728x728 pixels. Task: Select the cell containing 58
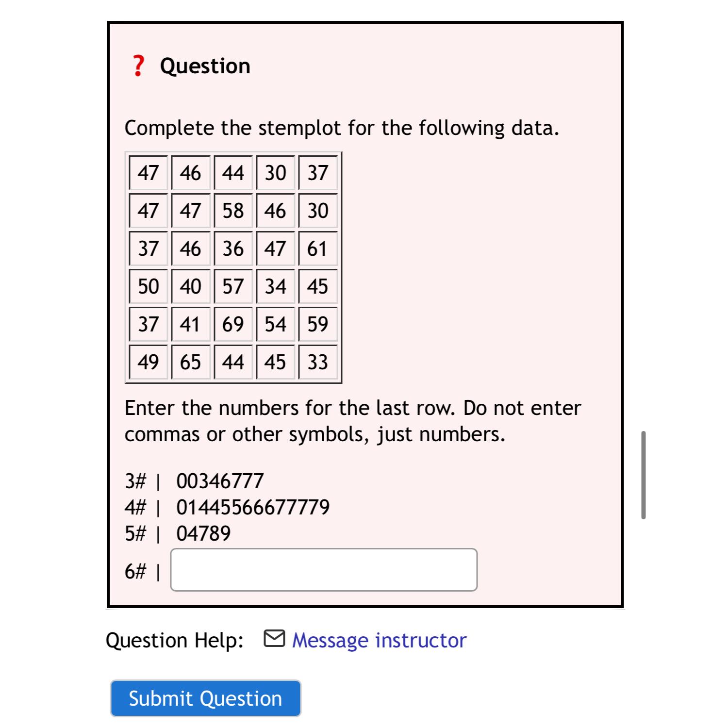(x=233, y=211)
